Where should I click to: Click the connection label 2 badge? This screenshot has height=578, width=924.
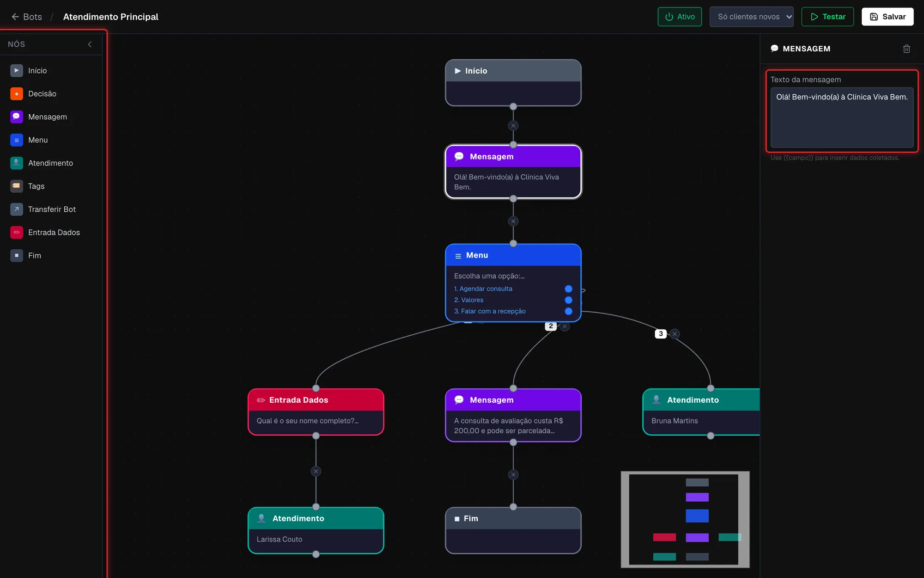tap(551, 326)
